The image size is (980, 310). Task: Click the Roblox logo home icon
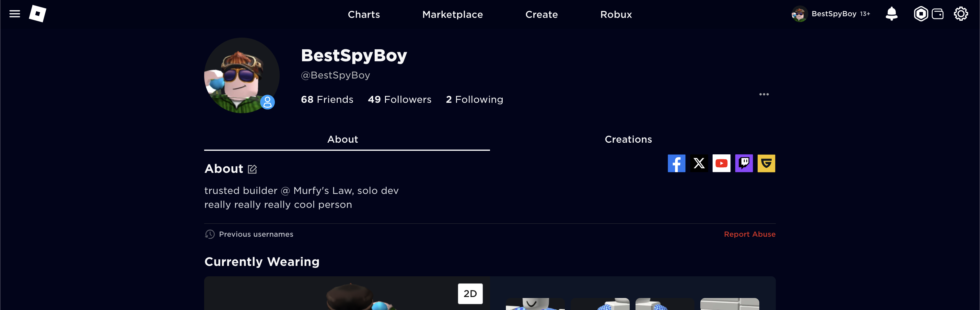(38, 14)
